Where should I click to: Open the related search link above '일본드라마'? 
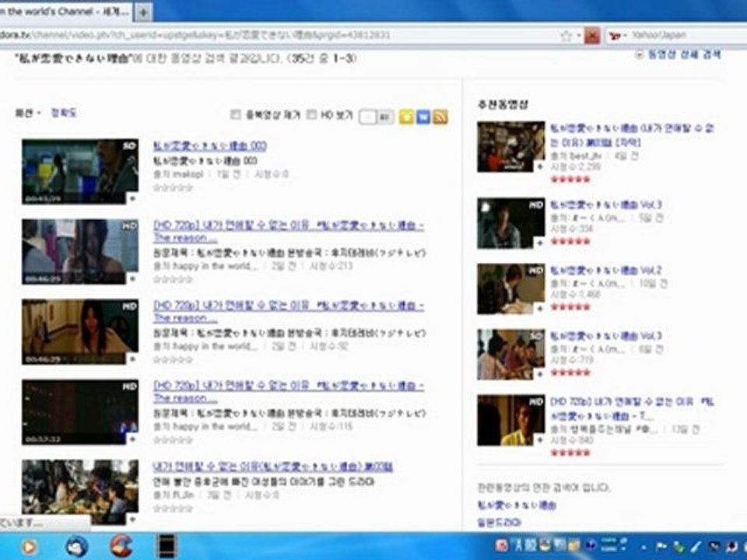tap(517, 506)
